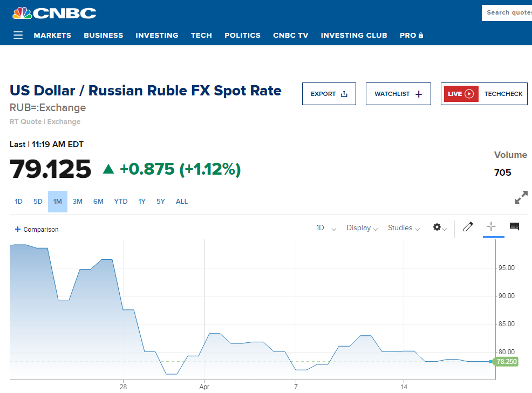Viewport: 532px width, 393px height.
Task: Switch chart range to 5Y
Action: [160, 202]
